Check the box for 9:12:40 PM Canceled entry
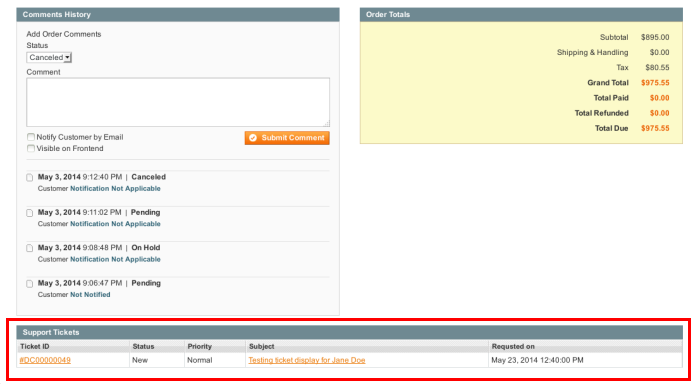 click(29, 178)
